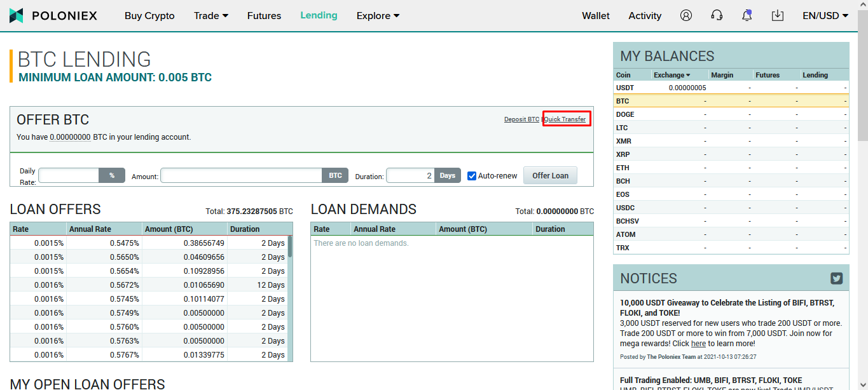Open the Activity page
Viewport: 868px width, 390px height.
click(645, 16)
